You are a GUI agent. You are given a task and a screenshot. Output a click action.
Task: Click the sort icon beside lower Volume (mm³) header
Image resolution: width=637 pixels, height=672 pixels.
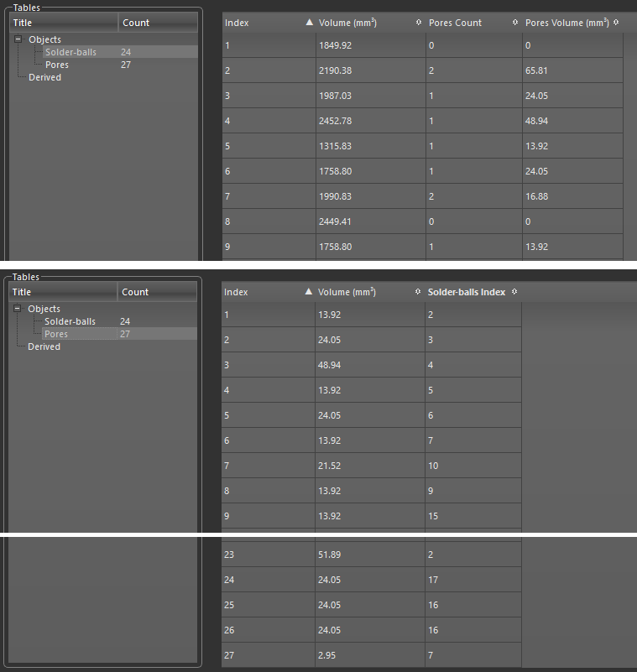(418, 291)
